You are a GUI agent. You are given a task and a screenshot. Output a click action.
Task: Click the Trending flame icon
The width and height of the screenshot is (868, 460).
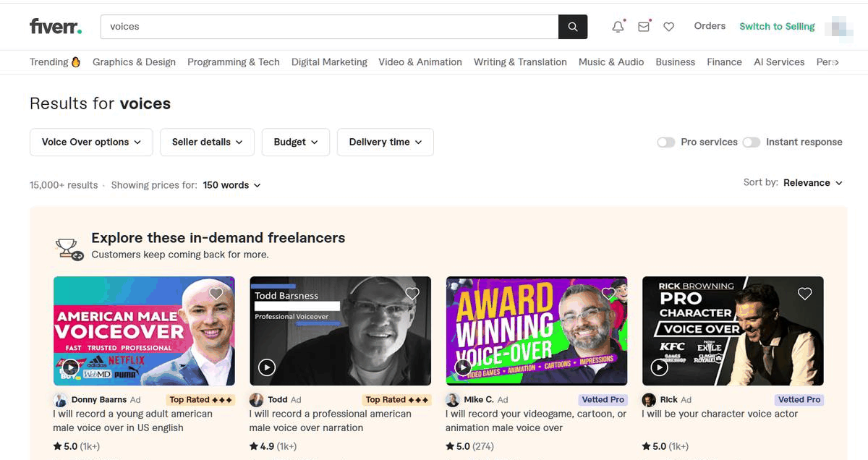coord(76,62)
